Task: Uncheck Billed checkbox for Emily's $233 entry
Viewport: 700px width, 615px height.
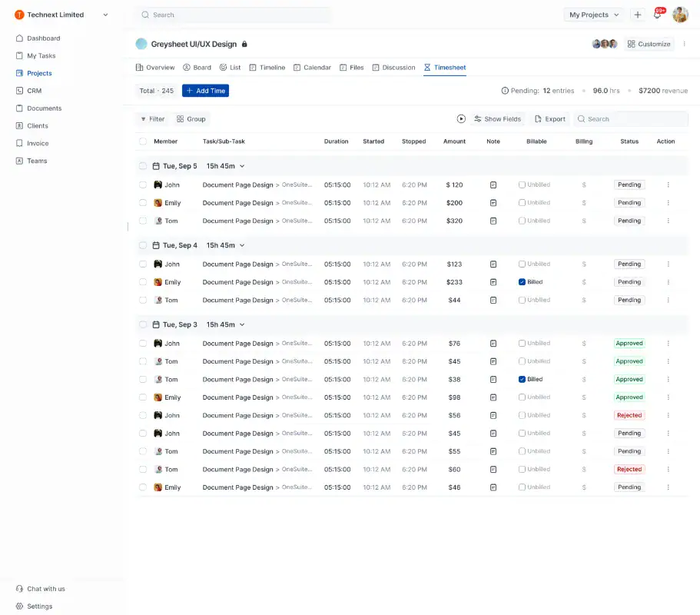Action: (x=523, y=282)
